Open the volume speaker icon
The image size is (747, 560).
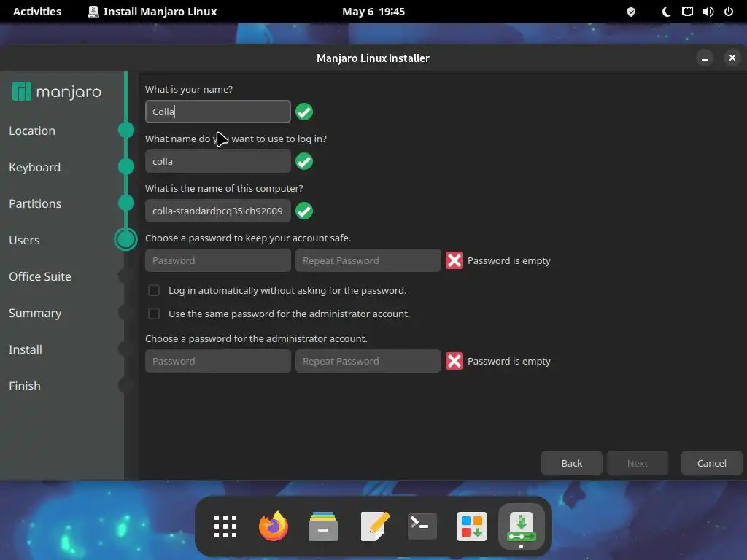coord(708,12)
